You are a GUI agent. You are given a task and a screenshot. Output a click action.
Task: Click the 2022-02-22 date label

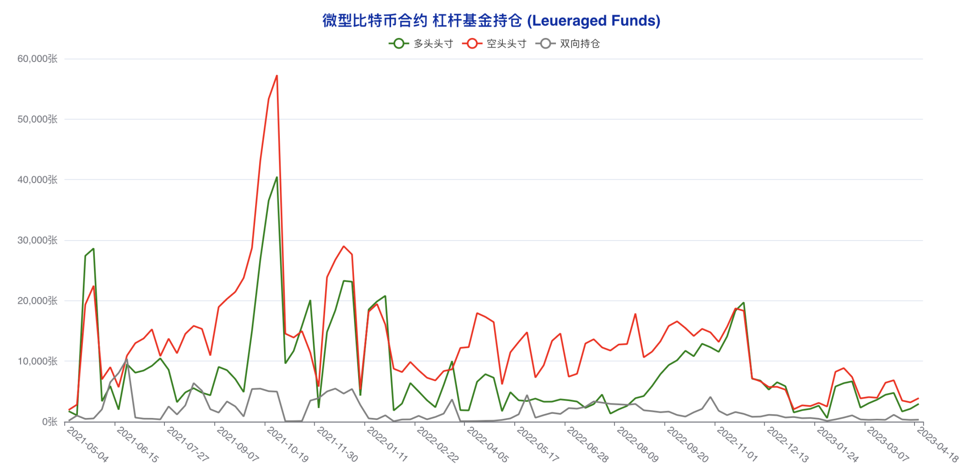click(x=438, y=445)
